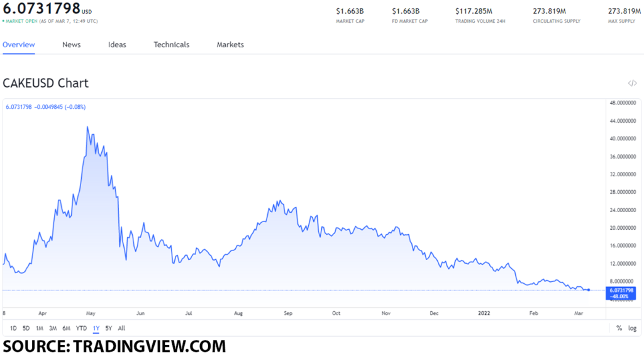The height and width of the screenshot is (355, 644).
Task: Click the CAKEUSD Chart heading
Action: 45,84
